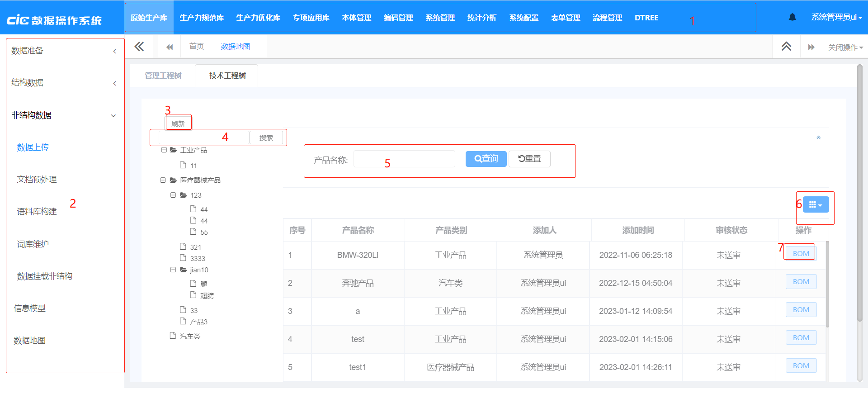
Task: Click the table's vertical scrollbar
Action: click(827, 285)
